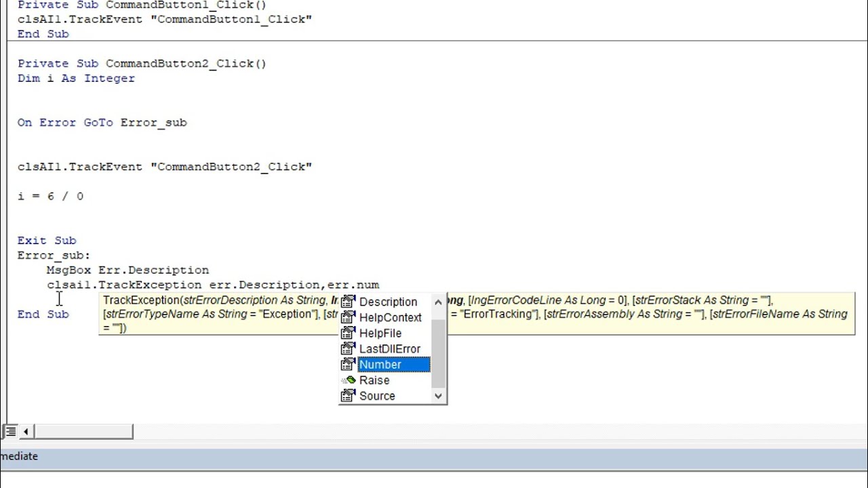Click 'Private Sub CommandButton1_Click()' line
This screenshot has height=488, width=868.
(x=142, y=5)
